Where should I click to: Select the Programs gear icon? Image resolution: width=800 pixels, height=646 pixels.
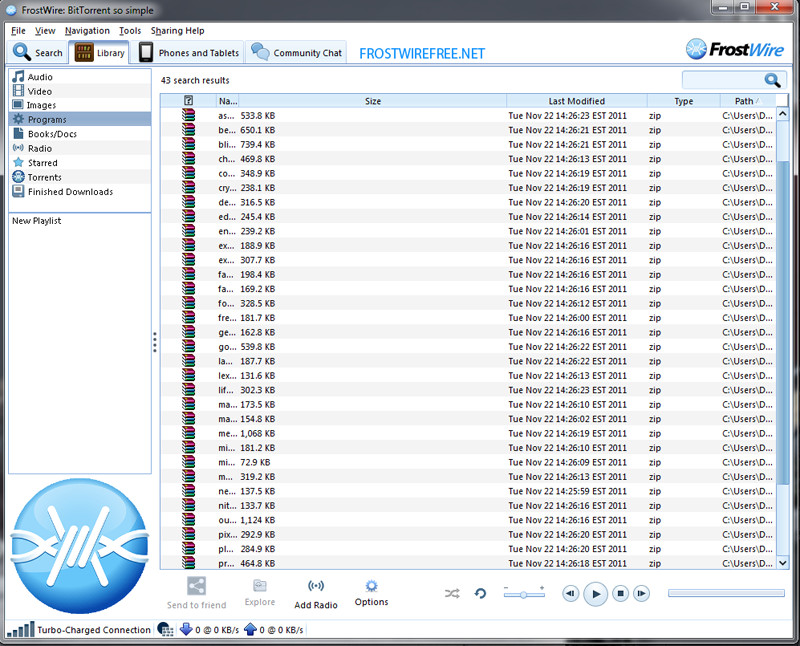pos(18,119)
